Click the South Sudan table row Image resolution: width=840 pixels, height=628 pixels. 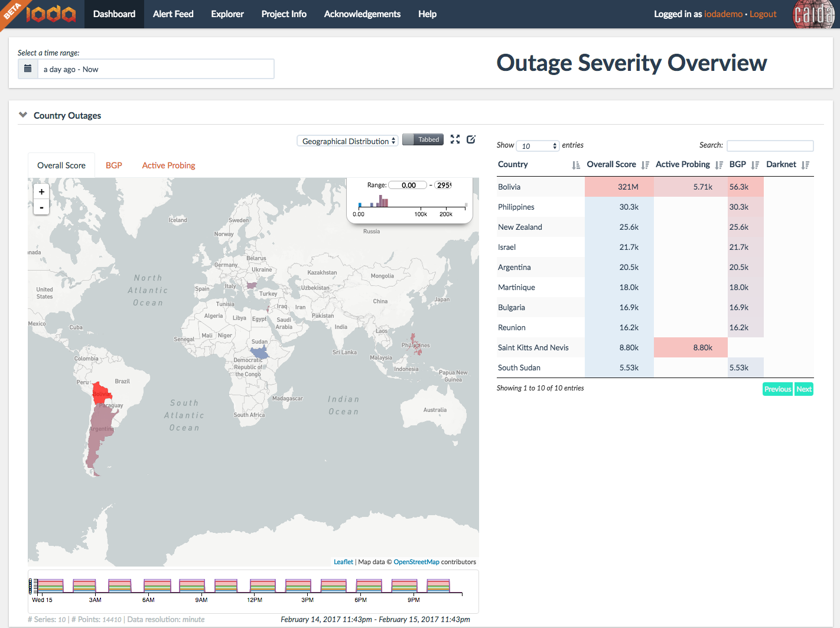click(655, 367)
